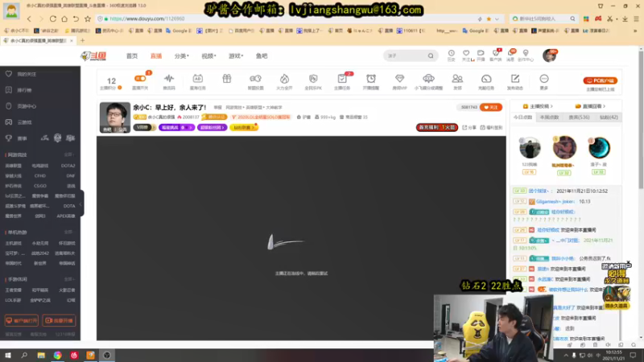The image size is (644, 362).
Task: Open a new browser tab with plus
Action: click(x=83, y=41)
